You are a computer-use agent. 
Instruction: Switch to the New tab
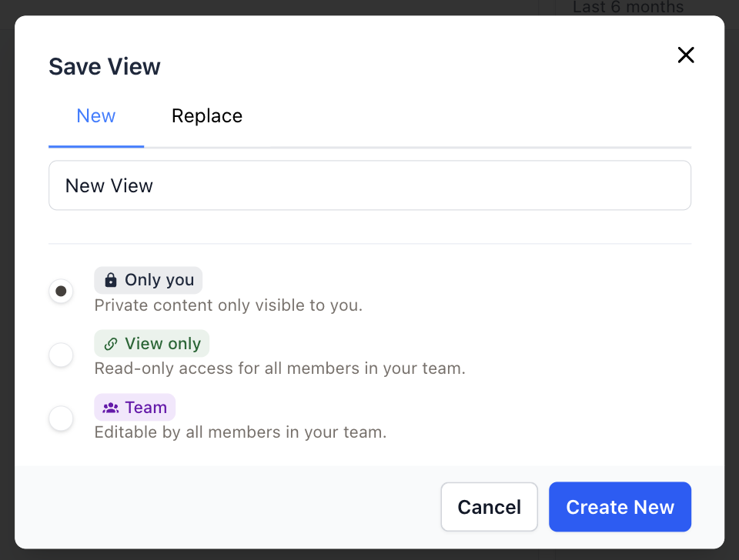96,116
